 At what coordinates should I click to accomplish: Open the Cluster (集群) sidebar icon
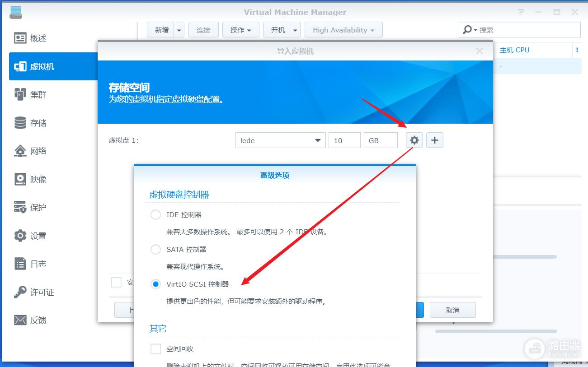point(20,95)
